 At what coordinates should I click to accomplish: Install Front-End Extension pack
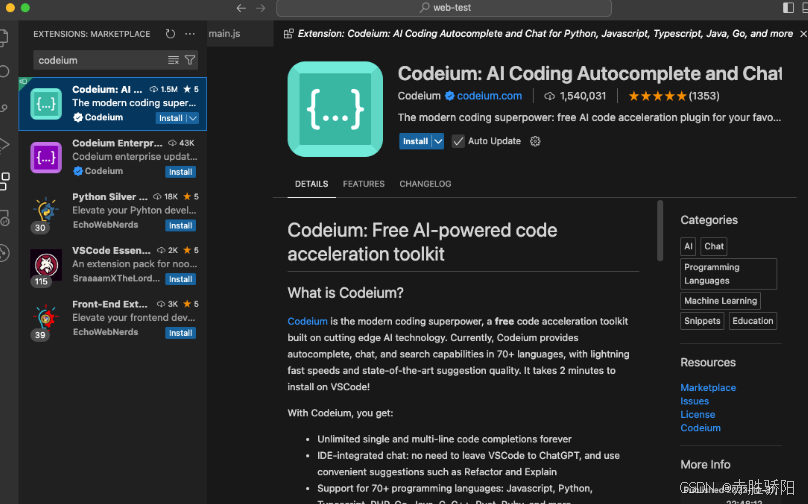(x=180, y=333)
